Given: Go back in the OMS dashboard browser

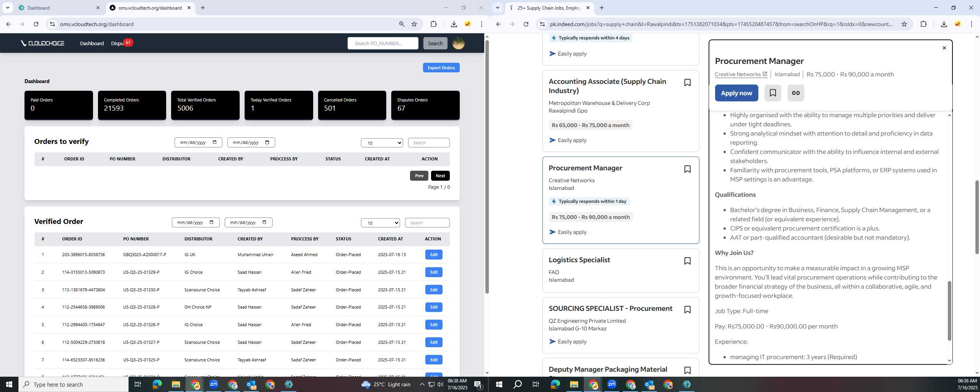Looking at the screenshot, I should click(x=8, y=24).
